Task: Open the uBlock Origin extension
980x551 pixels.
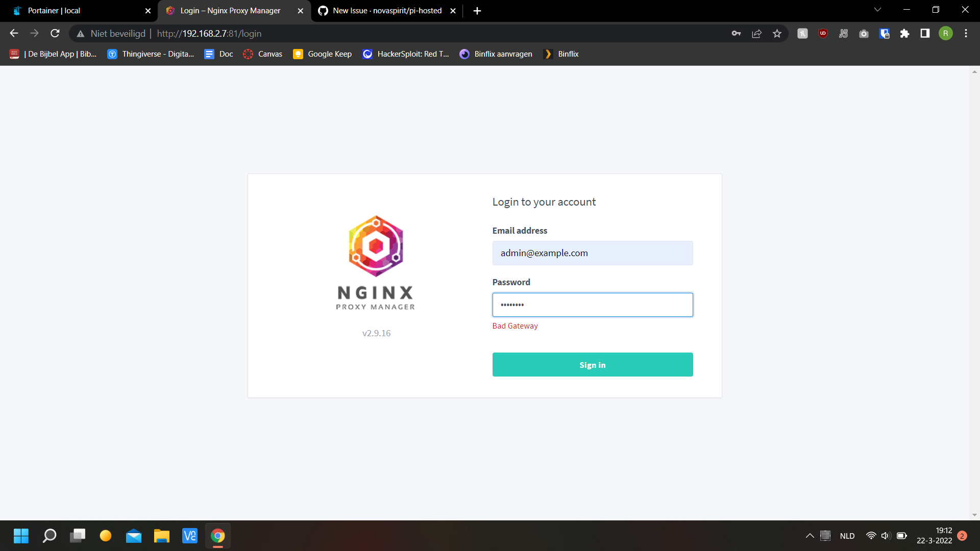Action: [x=823, y=33]
